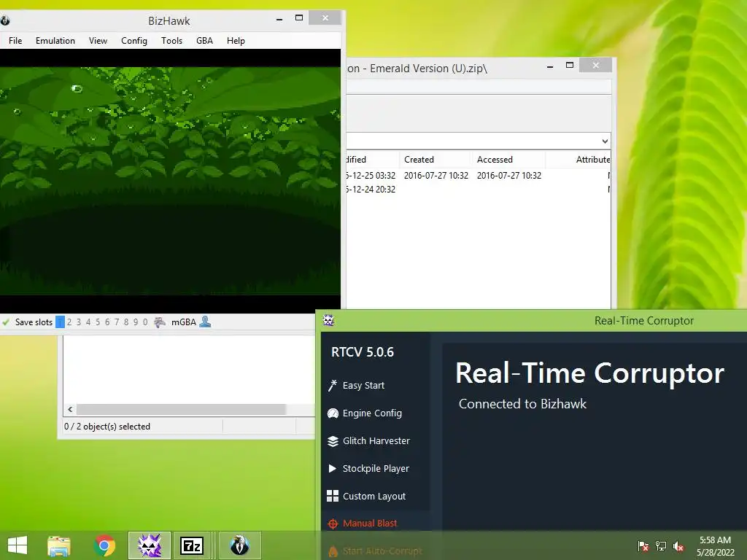Open the Easy Start wizard in RTCV
Image resolution: width=747 pixels, height=560 pixels.
(x=356, y=385)
